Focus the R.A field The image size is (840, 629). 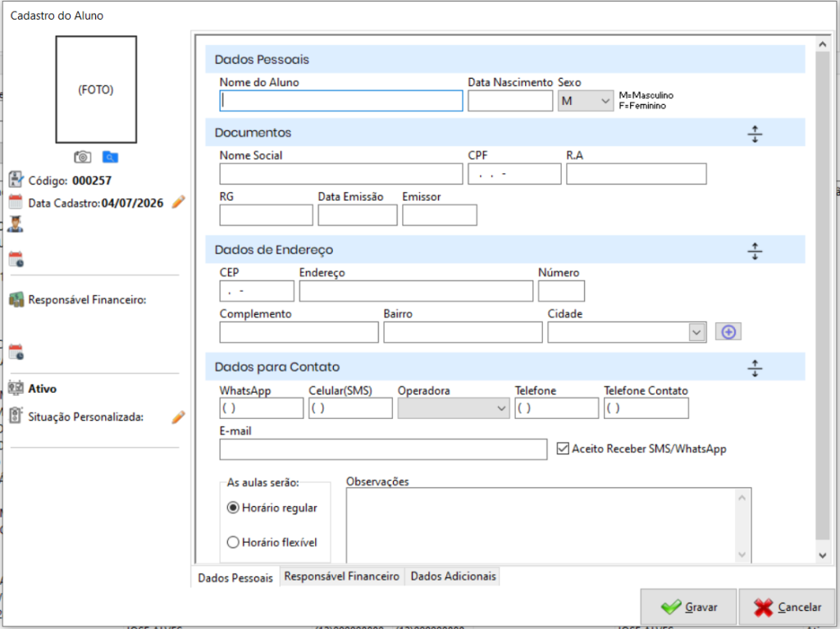pyautogui.click(x=637, y=174)
